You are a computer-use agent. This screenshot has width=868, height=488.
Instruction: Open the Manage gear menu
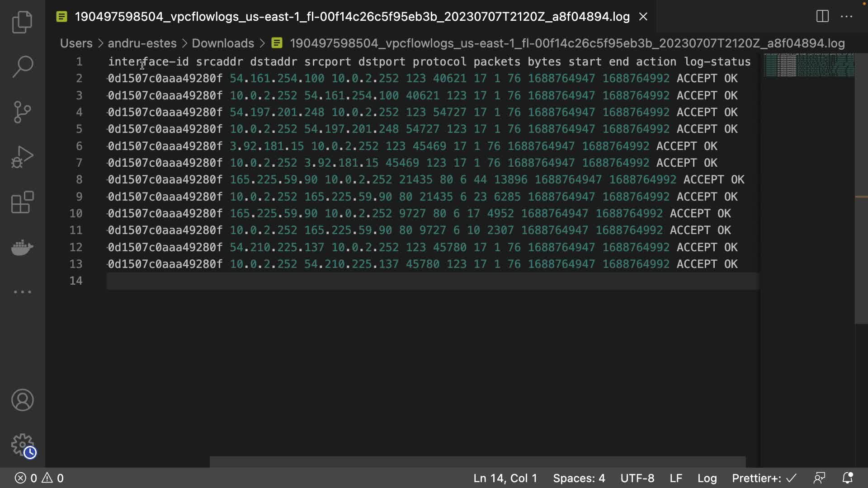(22, 445)
